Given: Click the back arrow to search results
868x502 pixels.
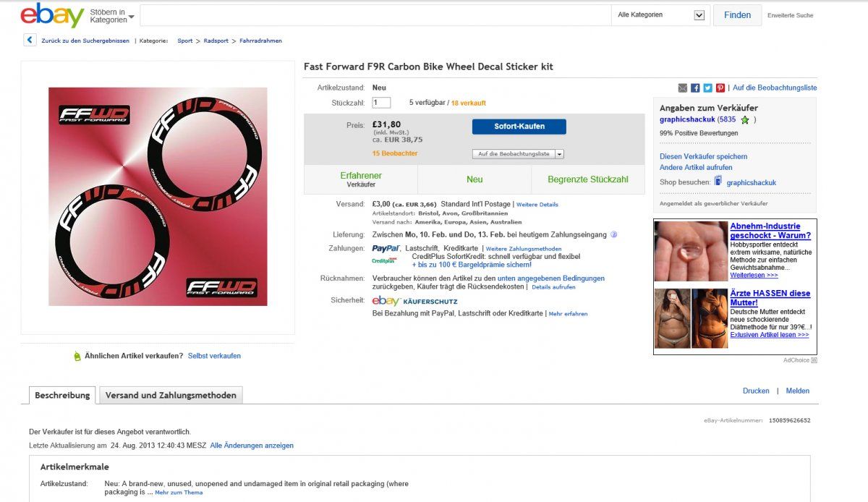Looking at the screenshot, I should [x=30, y=41].
